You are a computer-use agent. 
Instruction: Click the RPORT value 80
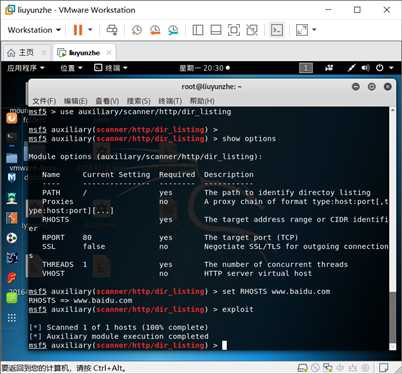point(87,237)
